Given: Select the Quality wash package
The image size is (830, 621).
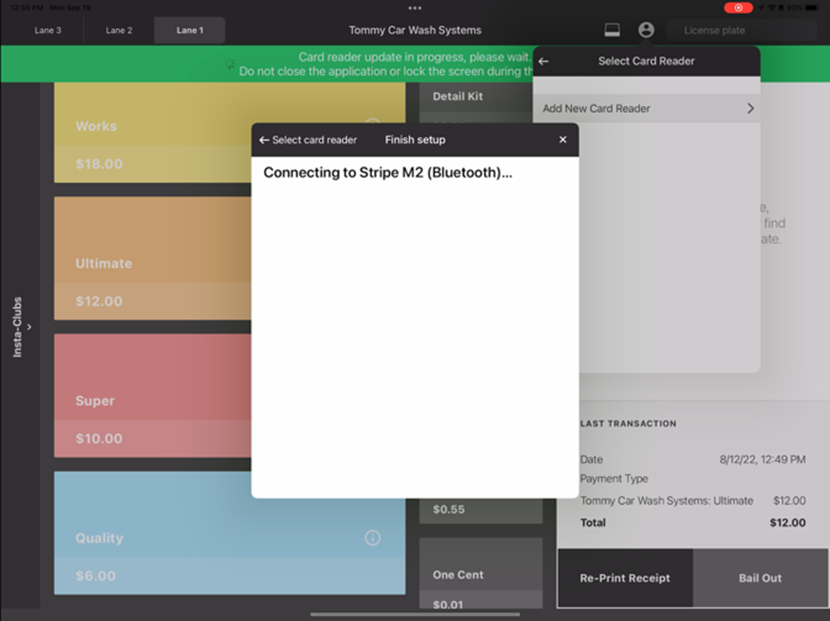Looking at the screenshot, I should click(230, 533).
